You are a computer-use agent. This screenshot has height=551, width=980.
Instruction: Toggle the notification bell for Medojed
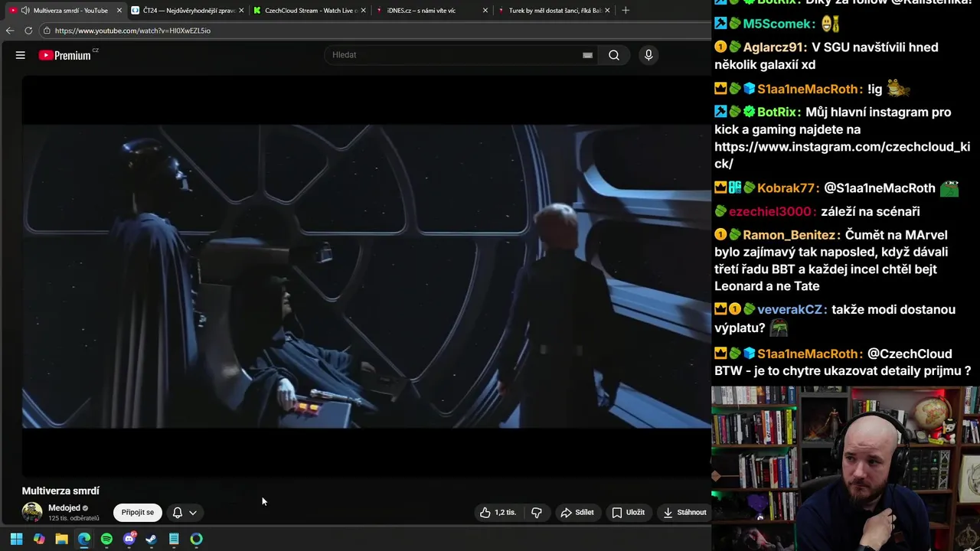(x=177, y=513)
